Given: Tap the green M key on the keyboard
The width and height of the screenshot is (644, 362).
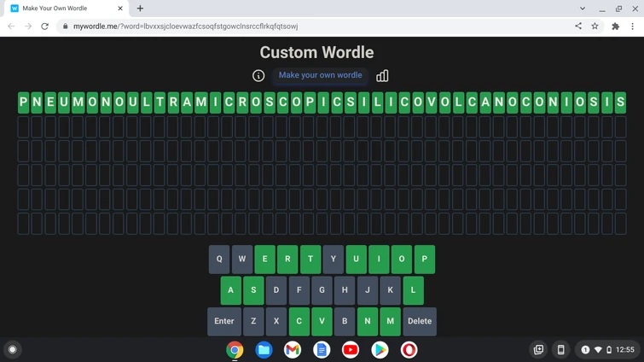Looking at the screenshot, I should (x=390, y=321).
